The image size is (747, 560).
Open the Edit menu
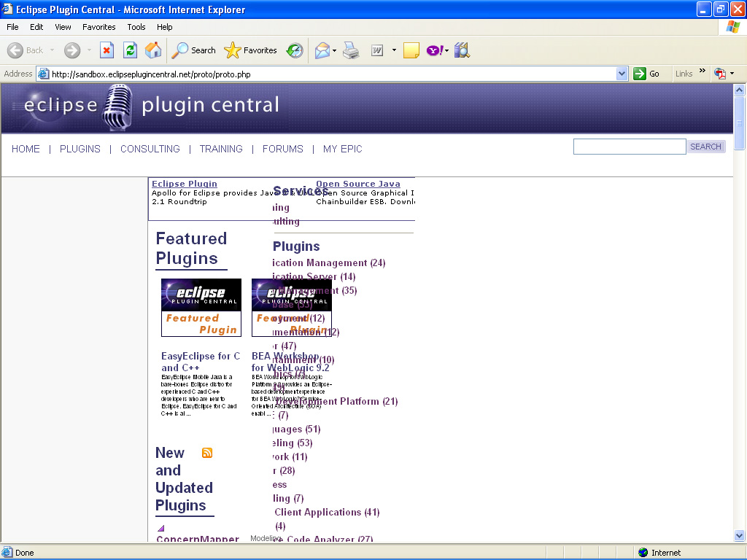pos(36,27)
